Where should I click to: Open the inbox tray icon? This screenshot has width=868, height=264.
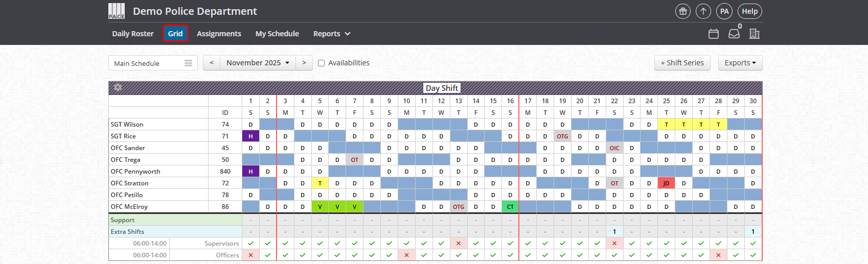(734, 34)
